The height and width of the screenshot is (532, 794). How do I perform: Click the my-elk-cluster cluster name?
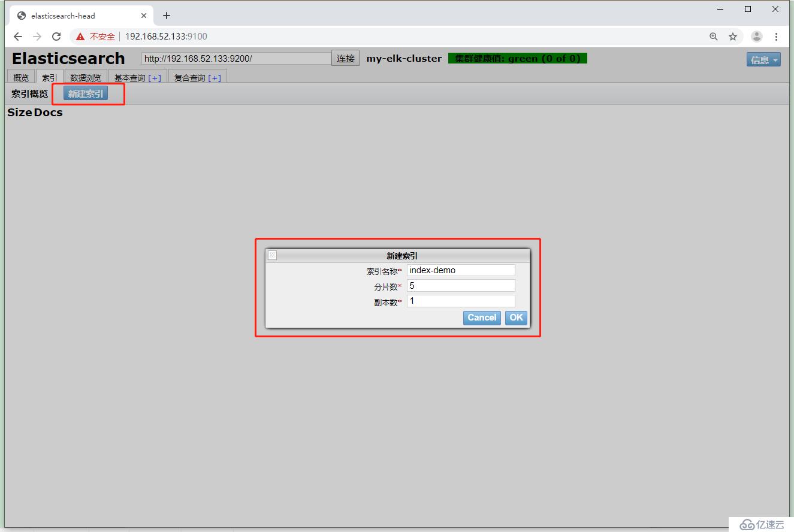pos(404,58)
